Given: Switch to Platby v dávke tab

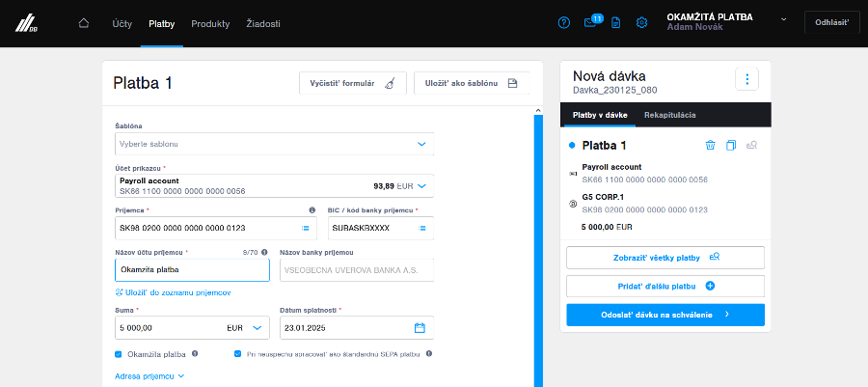Looking at the screenshot, I should [x=600, y=115].
